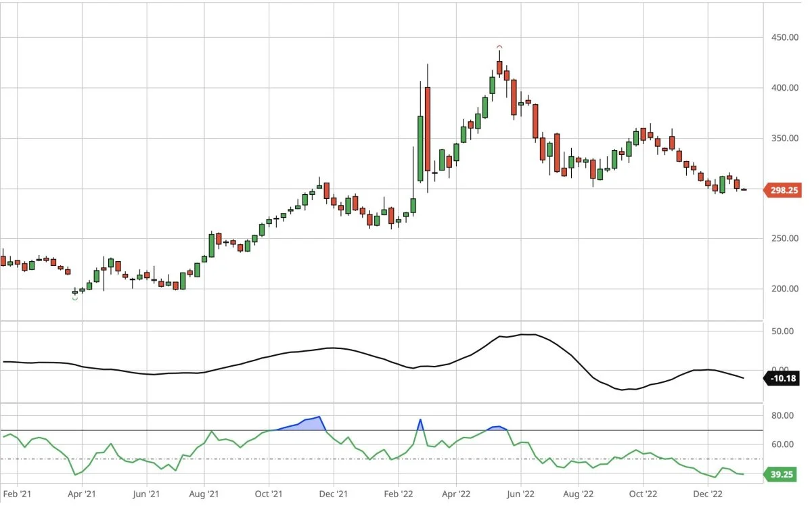Image resolution: width=812 pixels, height=510 pixels.
Task: Click the 450.00 price axis label
Action: pos(784,38)
